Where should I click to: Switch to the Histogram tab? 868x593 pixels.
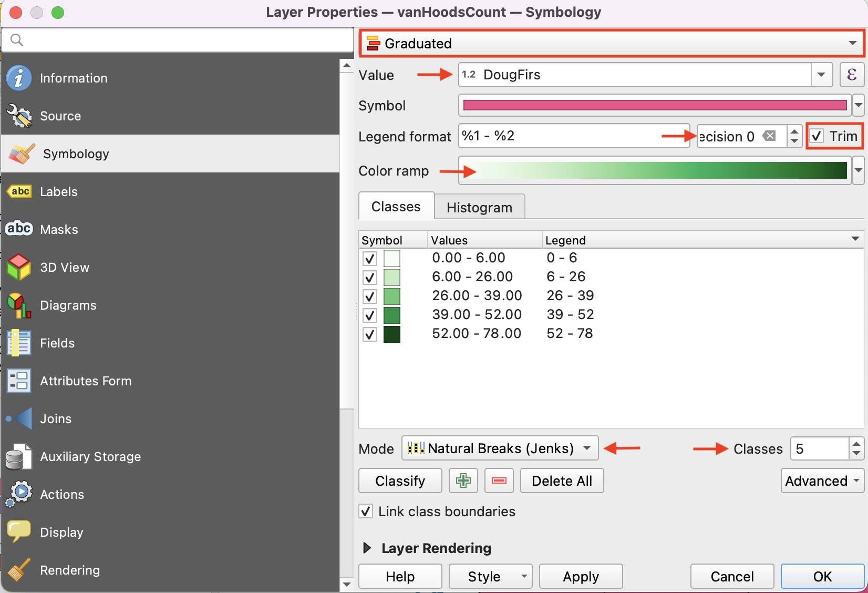click(x=479, y=208)
